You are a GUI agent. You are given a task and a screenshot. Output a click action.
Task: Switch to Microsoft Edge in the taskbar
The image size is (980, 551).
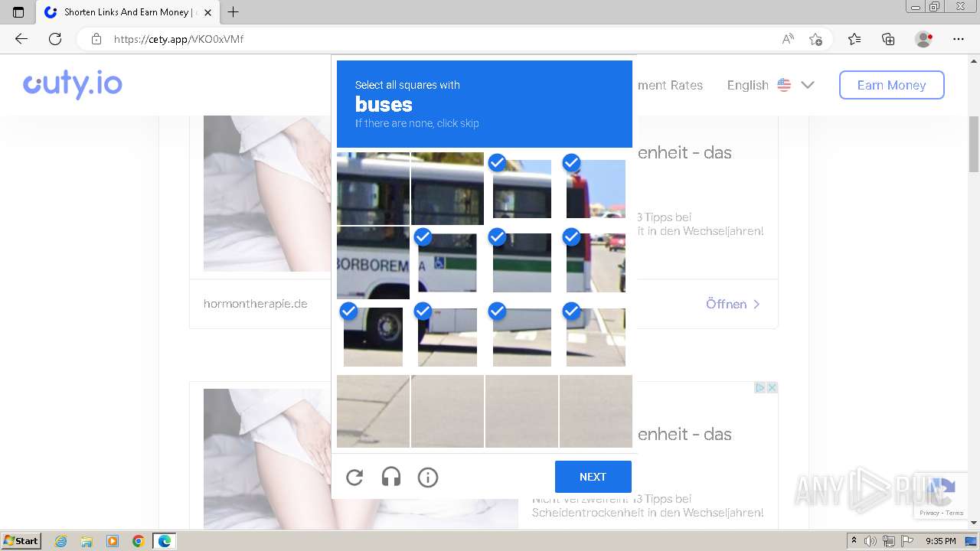pyautogui.click(x=165, y=541)
